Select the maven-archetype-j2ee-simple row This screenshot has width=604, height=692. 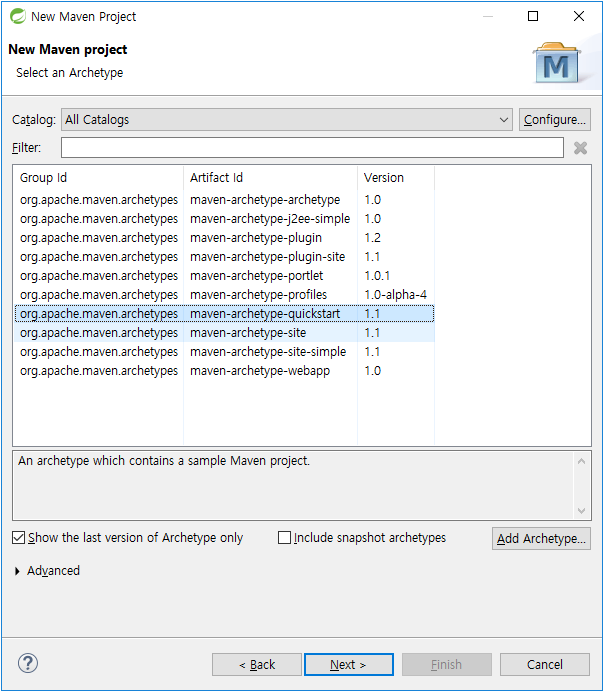(x=224, y=218)
